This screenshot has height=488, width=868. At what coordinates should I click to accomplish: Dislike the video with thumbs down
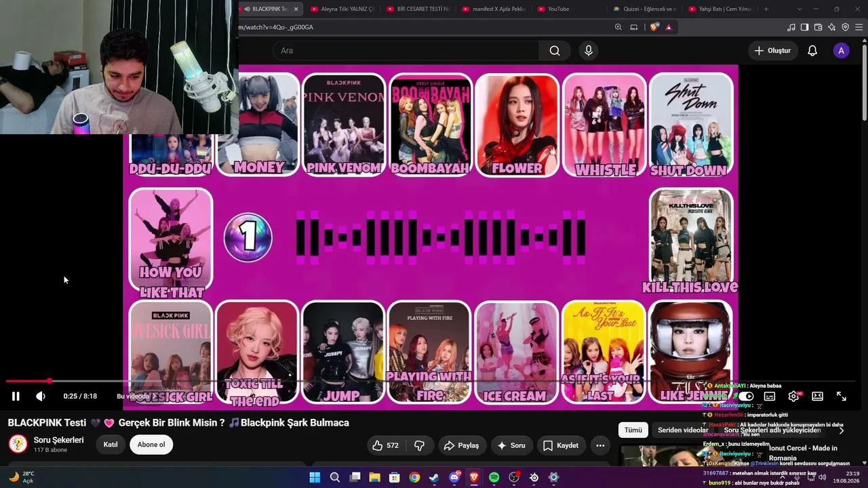pos(419,445)
